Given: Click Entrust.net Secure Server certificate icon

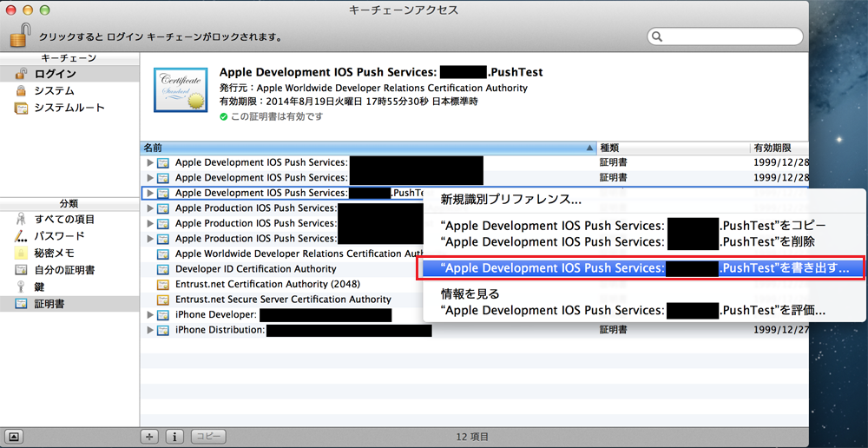Looking at the screenshot, I should tap(163, 300).
